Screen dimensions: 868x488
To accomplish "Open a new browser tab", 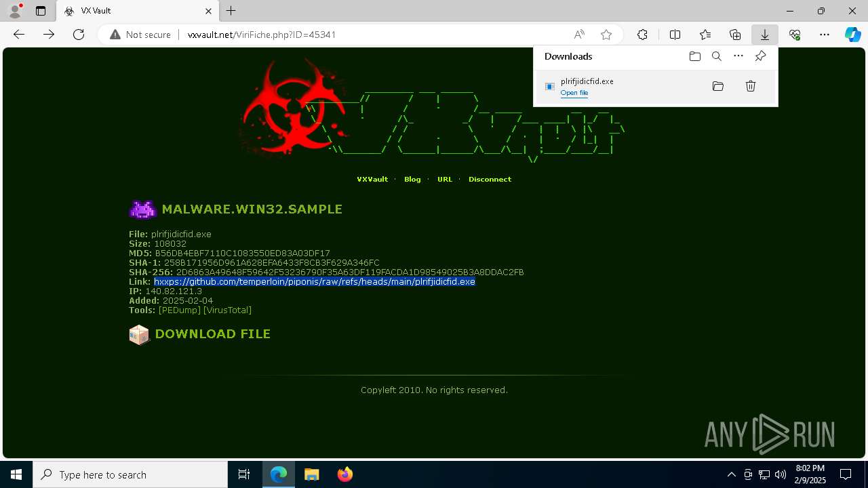I will 231,11.
